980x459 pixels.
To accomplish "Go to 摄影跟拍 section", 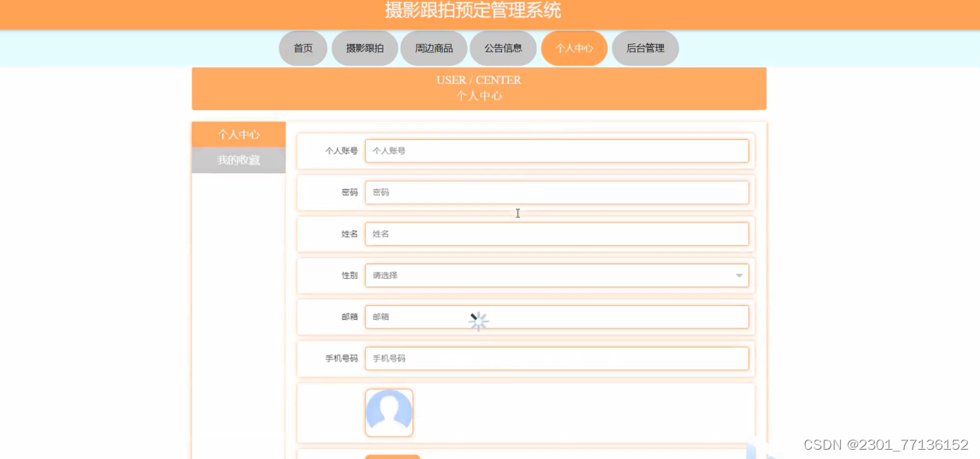I will point(364,48).
